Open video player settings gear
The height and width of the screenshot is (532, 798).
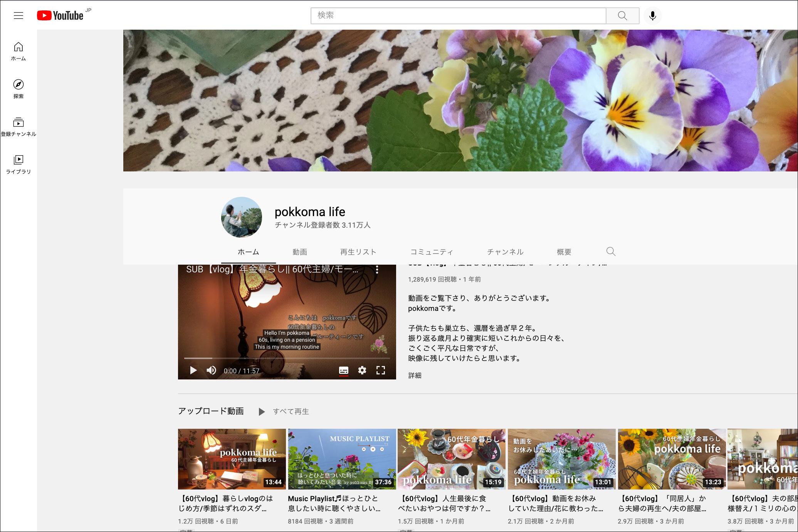pos(362,370)
